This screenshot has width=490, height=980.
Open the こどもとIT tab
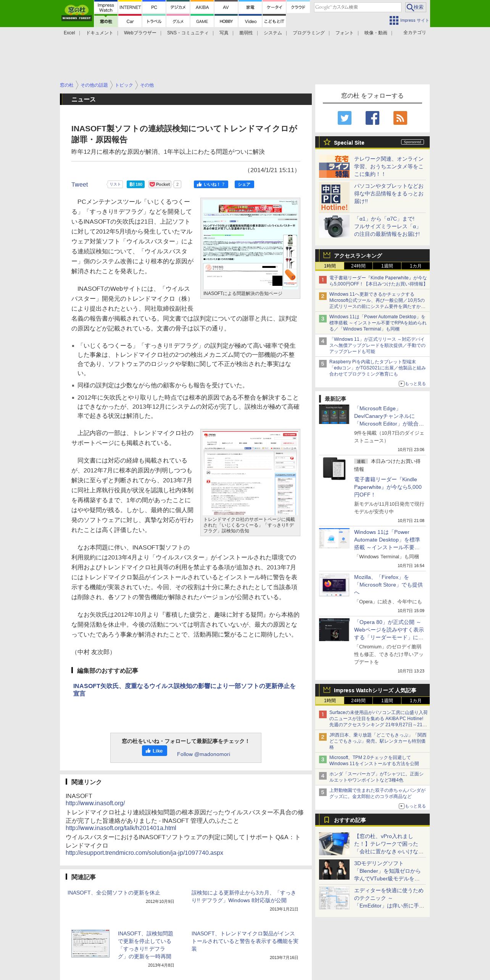(x=274, y=21)
